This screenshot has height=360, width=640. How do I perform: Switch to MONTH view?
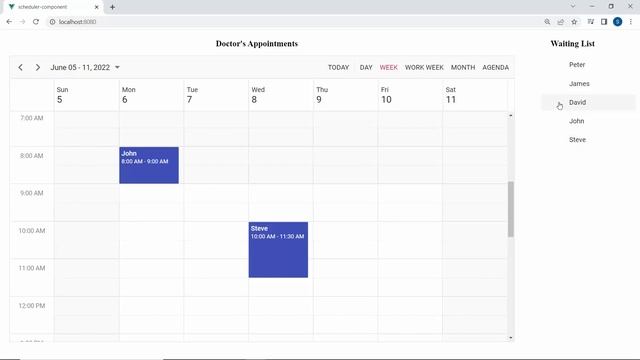pos(463,67)
